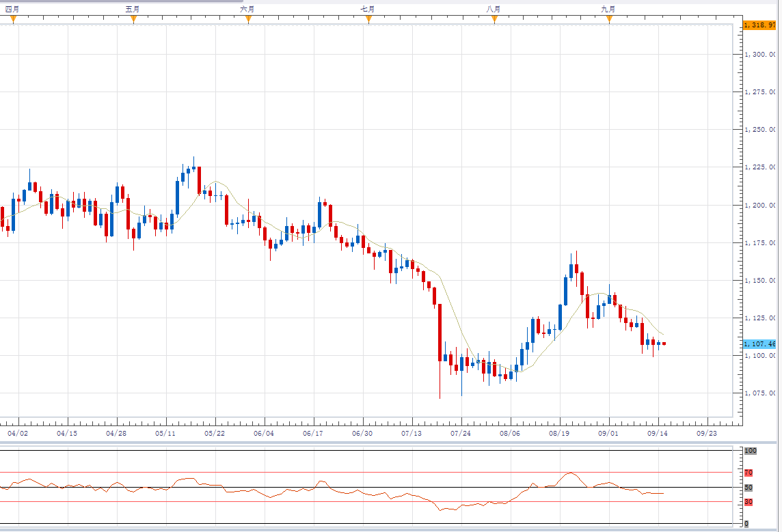Select the 九月 month label
This screenshot has height=532, width=782.
(608, 9)
